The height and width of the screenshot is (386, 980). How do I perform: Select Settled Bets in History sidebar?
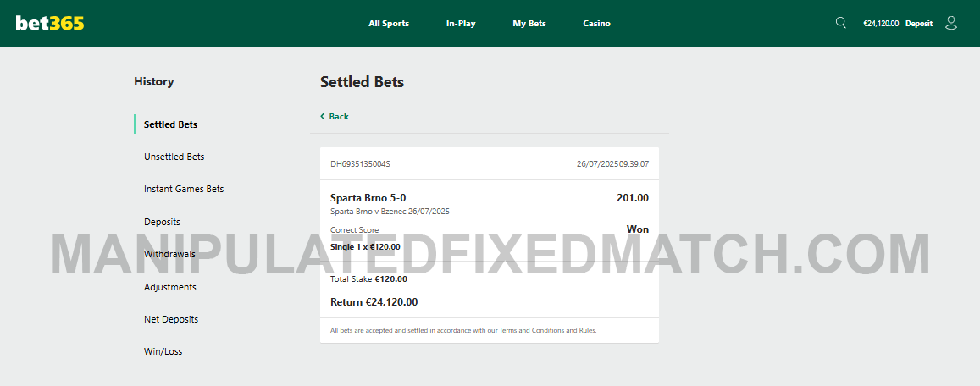point(170,124)
